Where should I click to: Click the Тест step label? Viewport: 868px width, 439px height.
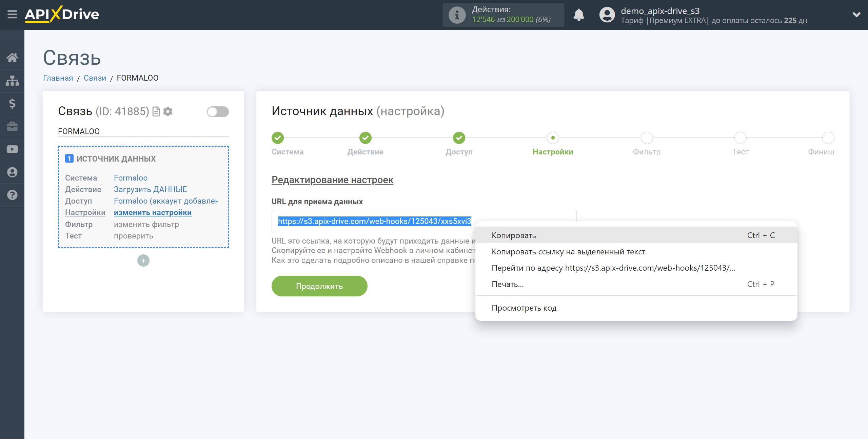click(x=741, y=152)
